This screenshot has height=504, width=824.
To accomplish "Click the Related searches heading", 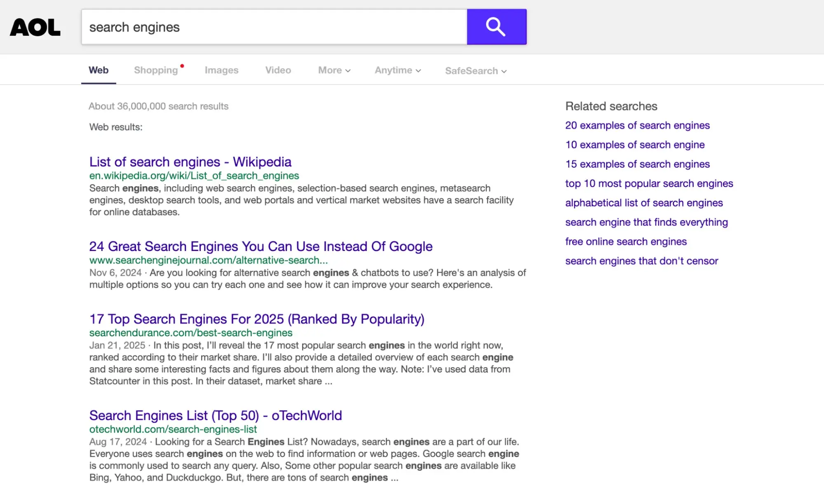I will point(611,106).
